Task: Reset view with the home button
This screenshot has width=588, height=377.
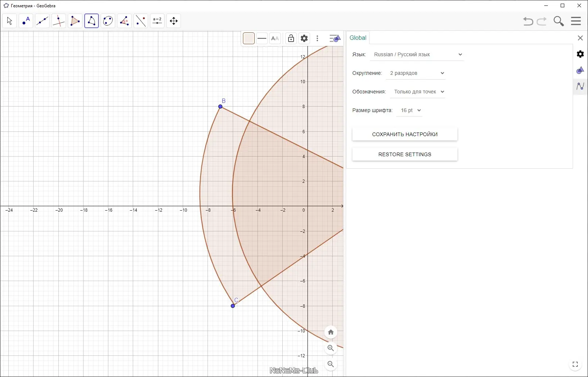Action: (331, 332)
